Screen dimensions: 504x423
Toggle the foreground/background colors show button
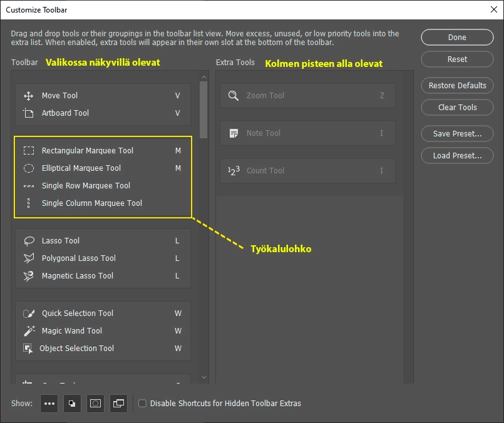(72, 404)
